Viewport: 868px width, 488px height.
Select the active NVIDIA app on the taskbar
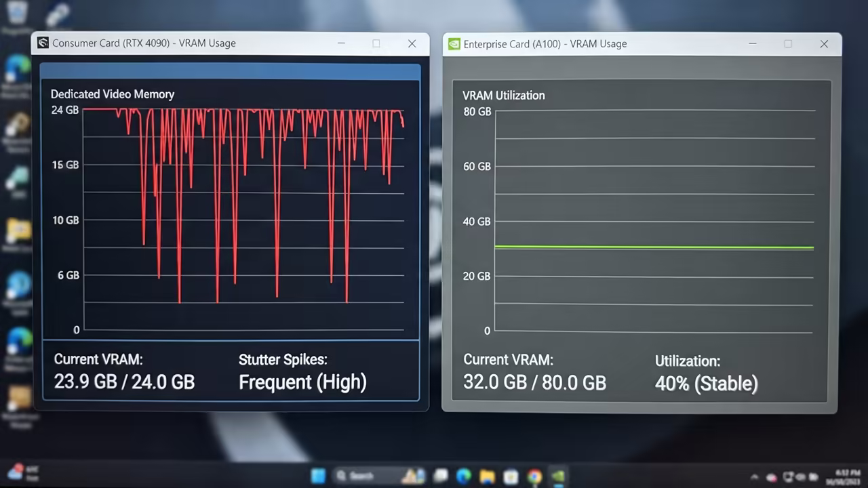[x=557, y=476]
